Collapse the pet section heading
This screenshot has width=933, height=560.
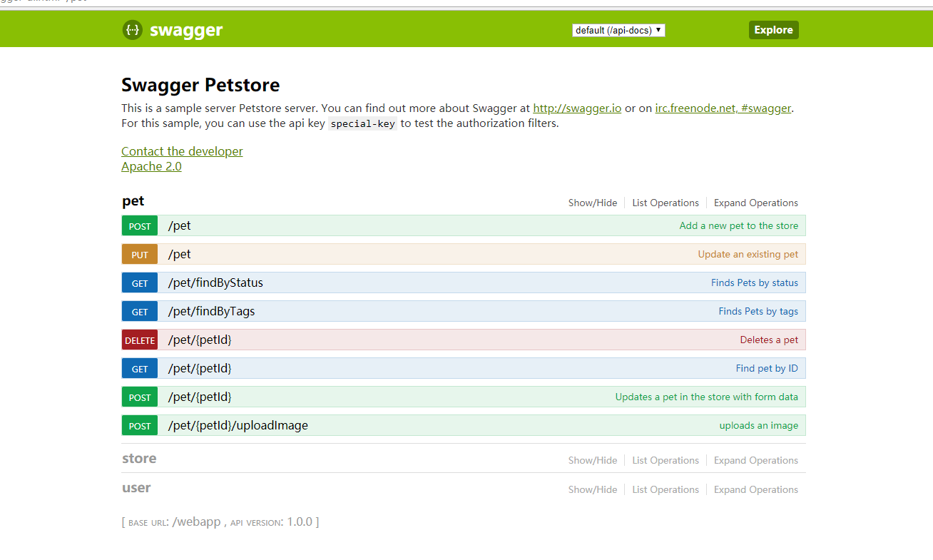tap(133, 201)
